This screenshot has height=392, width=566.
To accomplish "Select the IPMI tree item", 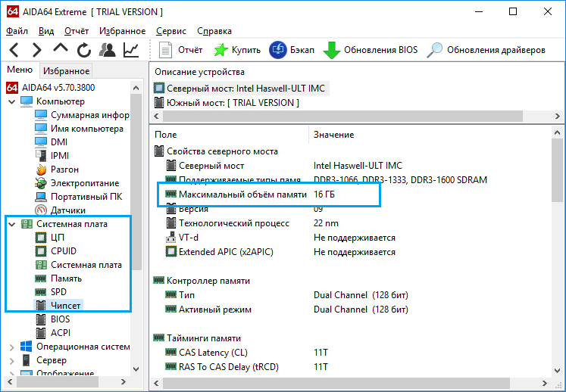I will [52, 156].
